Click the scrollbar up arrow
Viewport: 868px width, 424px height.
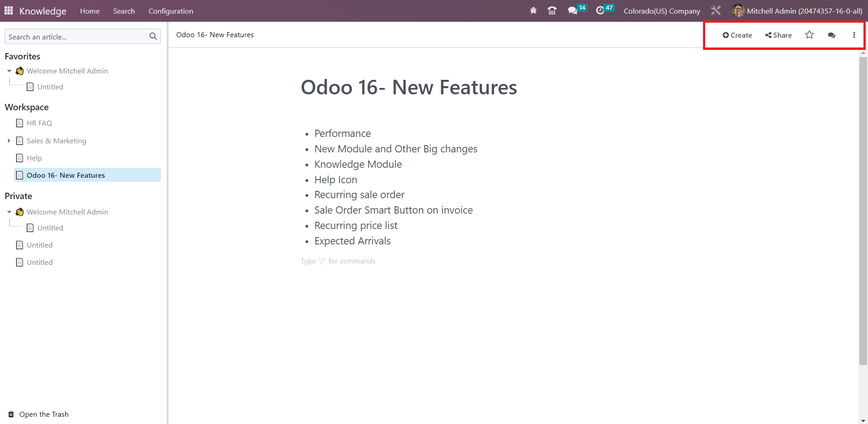[863, 53]
